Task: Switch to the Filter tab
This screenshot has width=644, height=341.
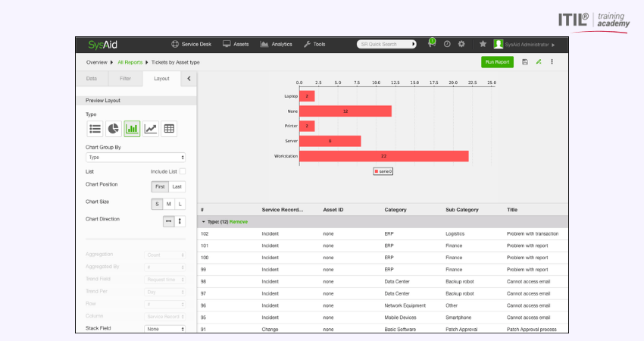Action: [x=125, y=78]
